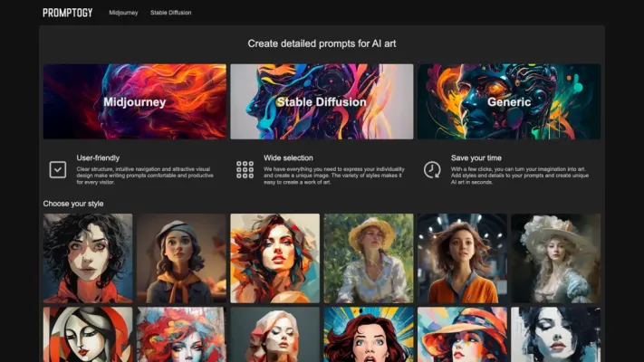Click the Save your time clock icon
Image resolution: width=644 pixels, height=362 pixels.
click(432, 169)
